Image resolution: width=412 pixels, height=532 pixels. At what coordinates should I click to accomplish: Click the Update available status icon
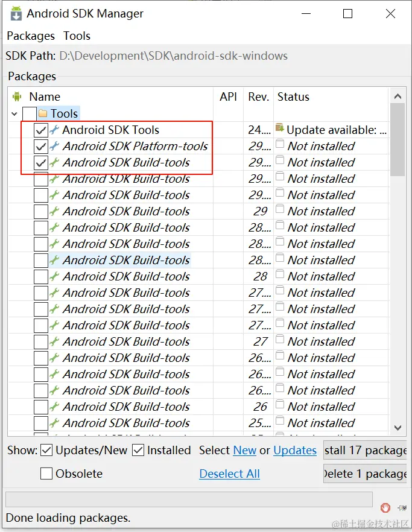pos(280,128)
